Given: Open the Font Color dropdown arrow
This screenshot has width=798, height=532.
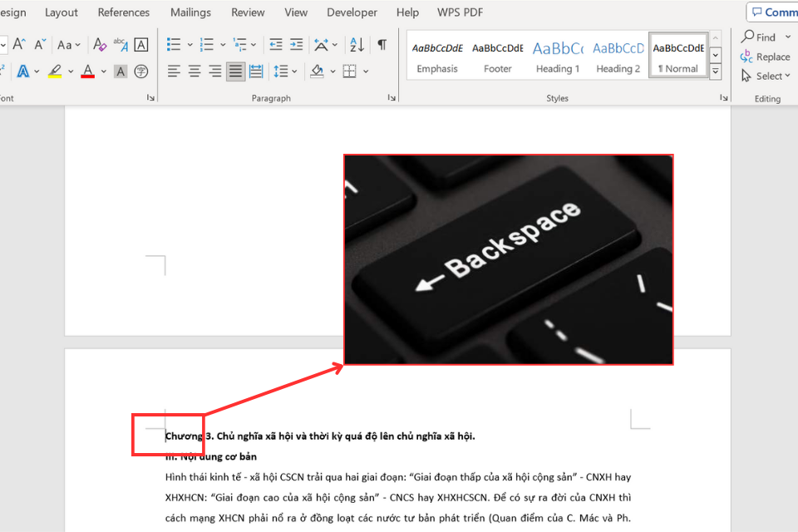Looking at the screenshot, I should tap(103, 72).
